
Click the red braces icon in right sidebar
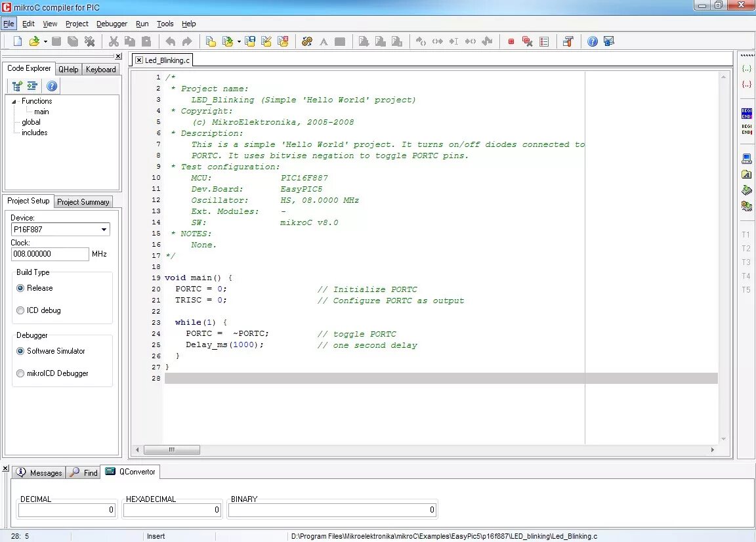click(x=746, y=84)
